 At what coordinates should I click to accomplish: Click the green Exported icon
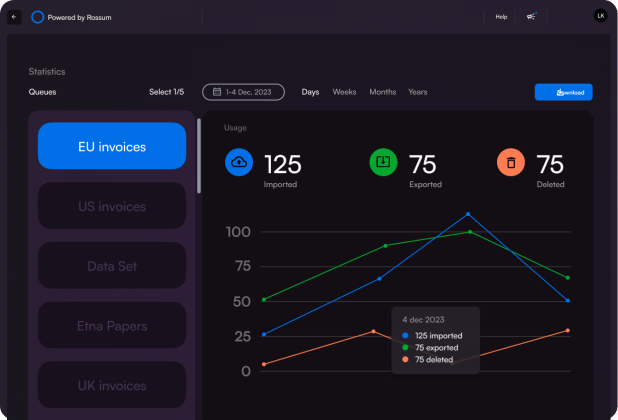[384, 162]
